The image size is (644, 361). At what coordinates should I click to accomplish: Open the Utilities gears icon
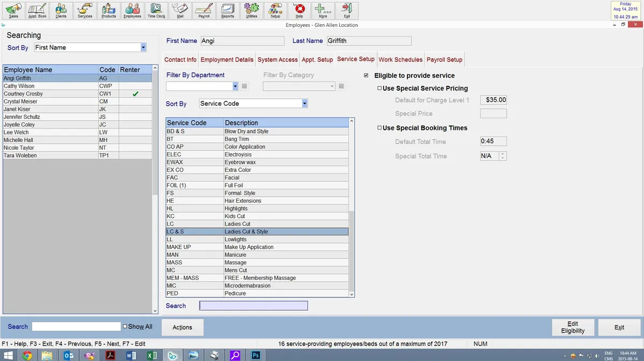pyautogui.click(x=251, y=10)
